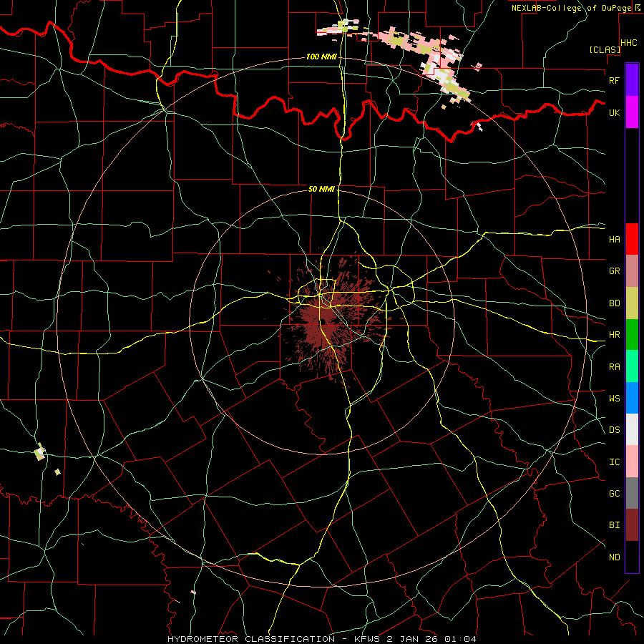The width and height of the screenshot is (644, 644).
Task: Select the pink IC legend swatch
Action: click(632, 462)
